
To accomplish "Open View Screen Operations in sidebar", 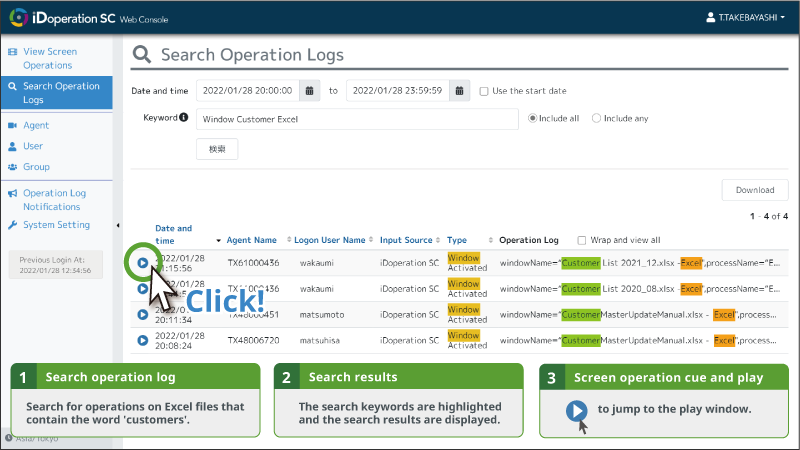I will coord(49,58).
